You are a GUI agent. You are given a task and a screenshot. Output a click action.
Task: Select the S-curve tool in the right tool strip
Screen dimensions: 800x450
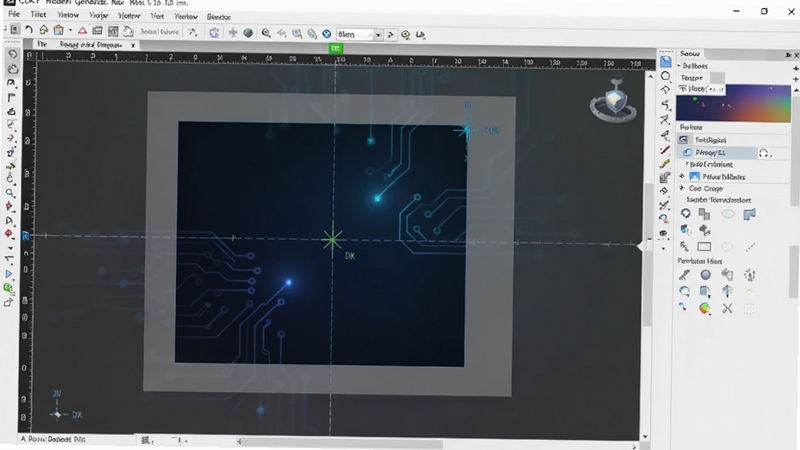[665, 105]
